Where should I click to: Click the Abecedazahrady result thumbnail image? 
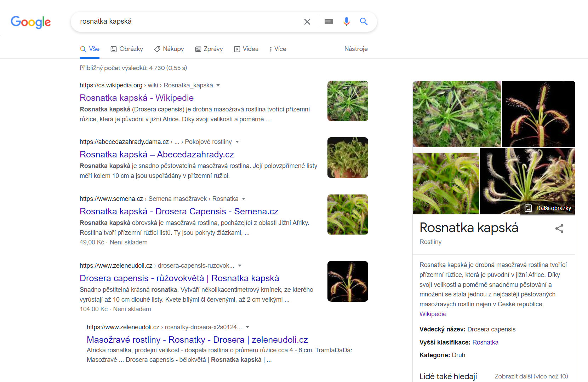coord(348,157)
